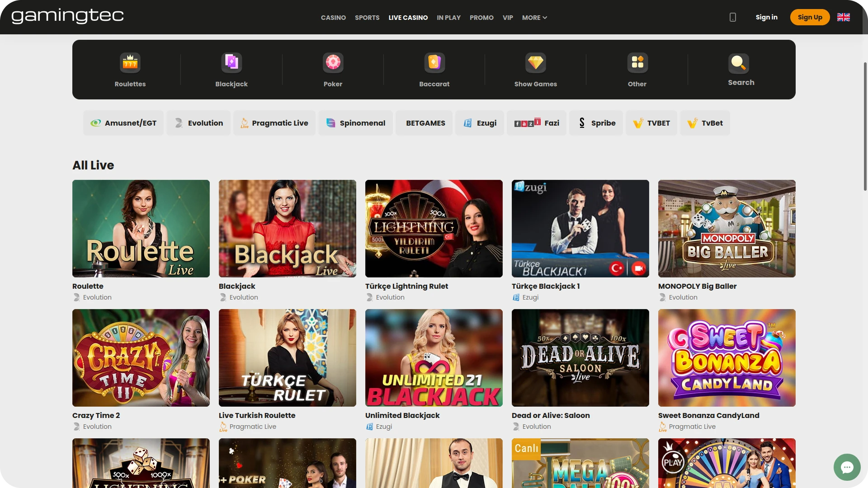
Task: Select the Blackjack cards icon
Action: 231,62
